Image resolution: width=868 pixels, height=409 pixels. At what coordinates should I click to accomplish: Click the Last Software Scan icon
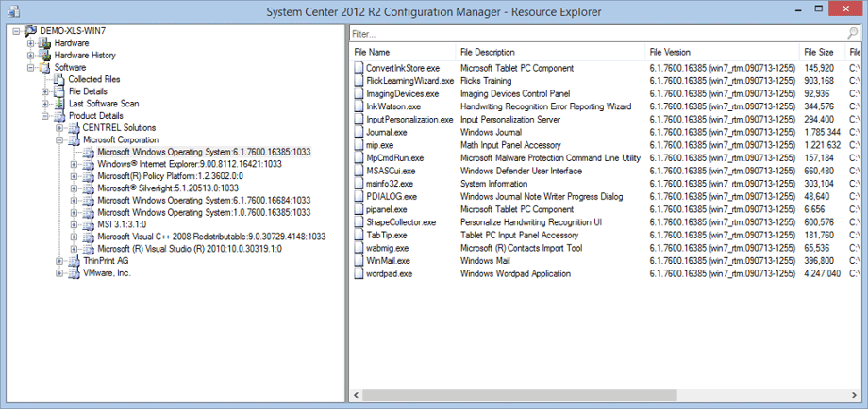pyautogui.click(x=59, y=104)
